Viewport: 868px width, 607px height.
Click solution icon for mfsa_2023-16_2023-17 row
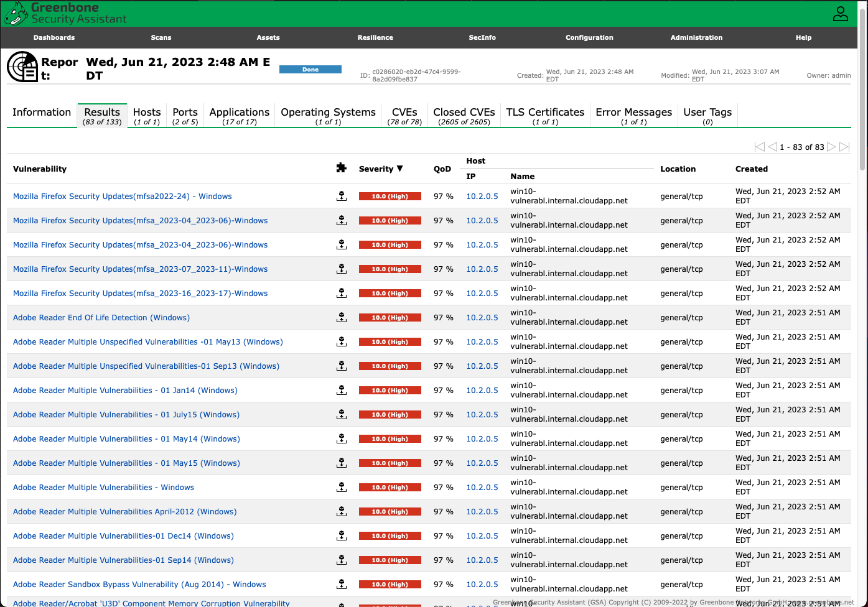pos(342,293)
